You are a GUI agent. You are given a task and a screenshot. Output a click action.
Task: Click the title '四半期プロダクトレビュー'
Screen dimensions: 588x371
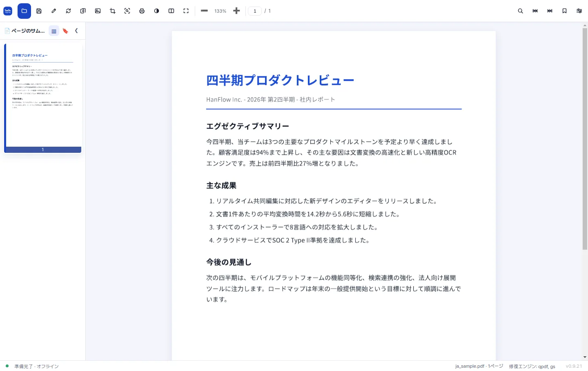280,80
